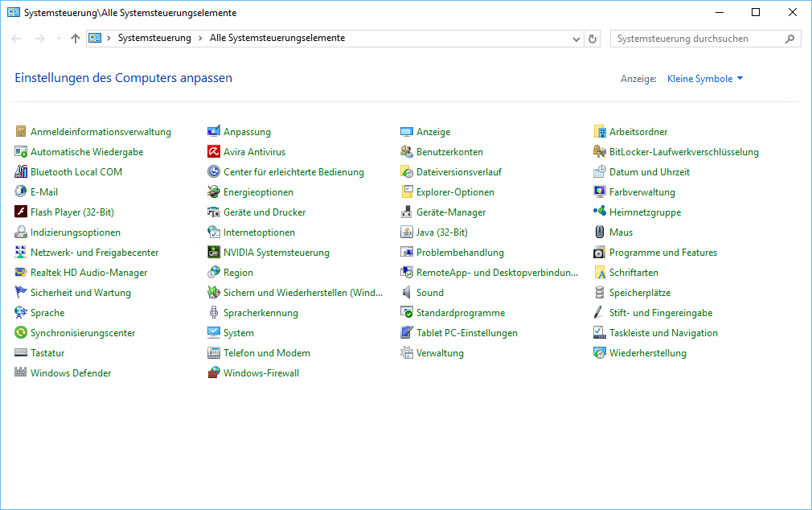Go forward with the right arrow button
This screenshot has width=812, height=510.
(x=40, y=39)
